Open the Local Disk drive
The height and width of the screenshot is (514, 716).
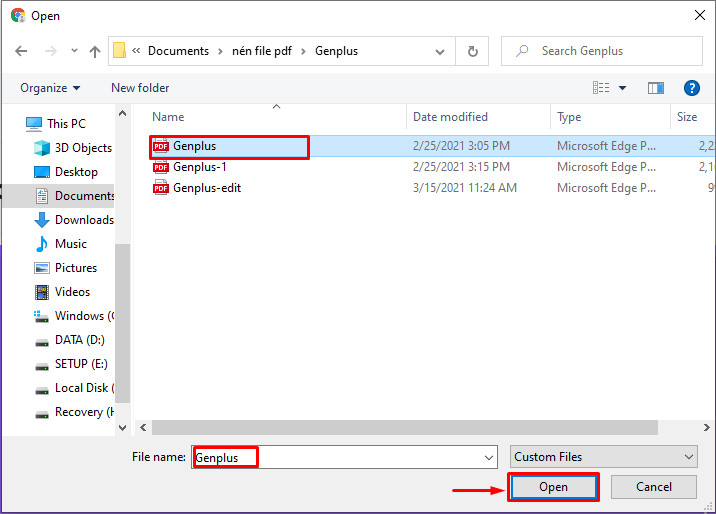pos(74,388)
